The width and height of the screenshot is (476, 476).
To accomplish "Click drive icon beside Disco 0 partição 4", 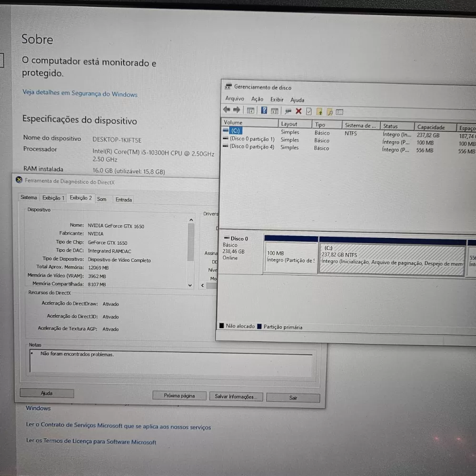I will (x=225, y=146).
